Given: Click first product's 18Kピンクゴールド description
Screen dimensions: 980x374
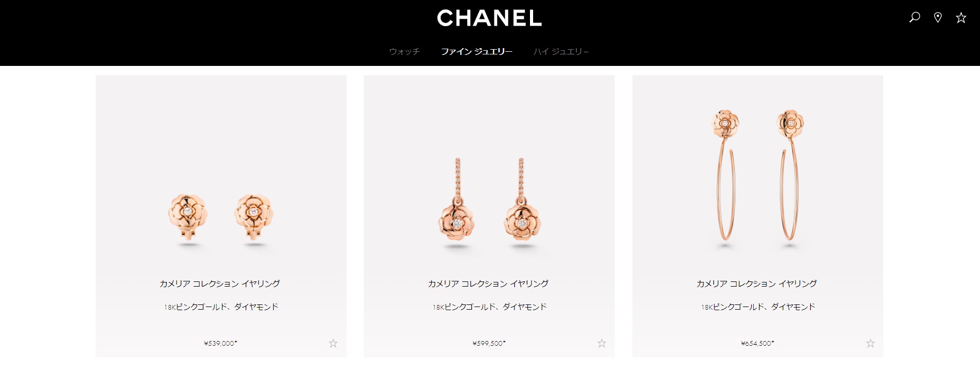Looking at the screenshot, I should tap(221, 307).
